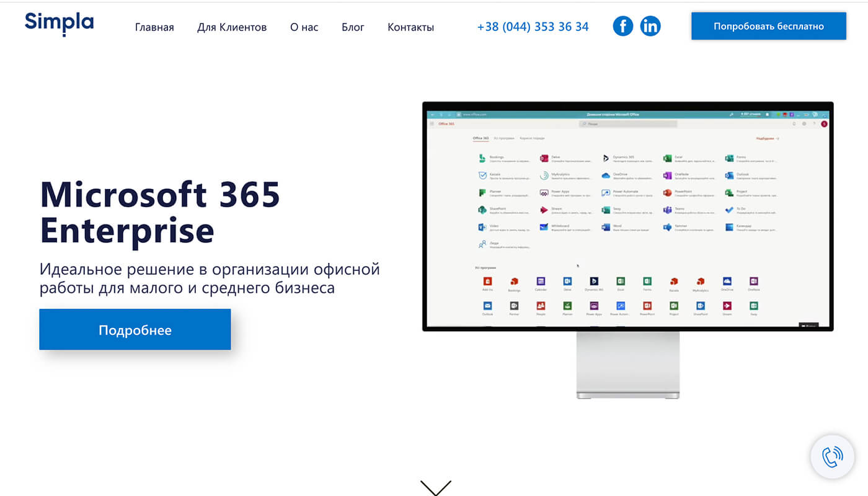Image resolution: width=868 pixels, height=496 pixels.
Task: Go to the Главная menu item
Action: 154,27
